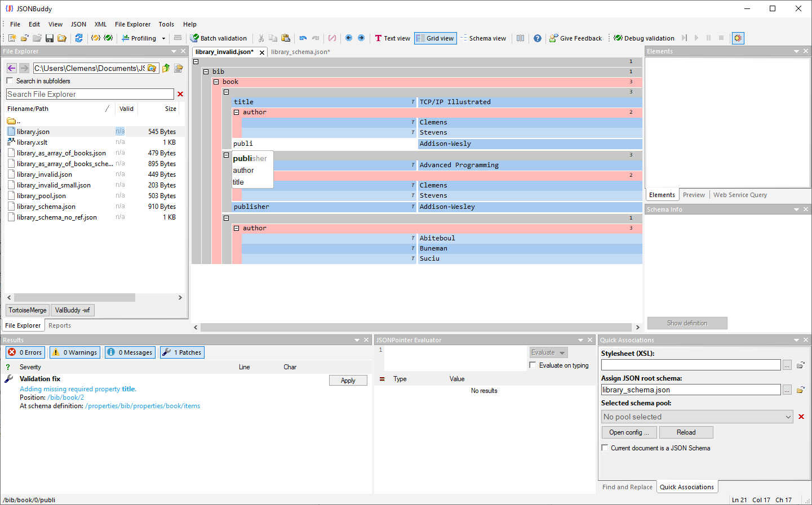
Task: Collapse the first author node
Action: 236,112
